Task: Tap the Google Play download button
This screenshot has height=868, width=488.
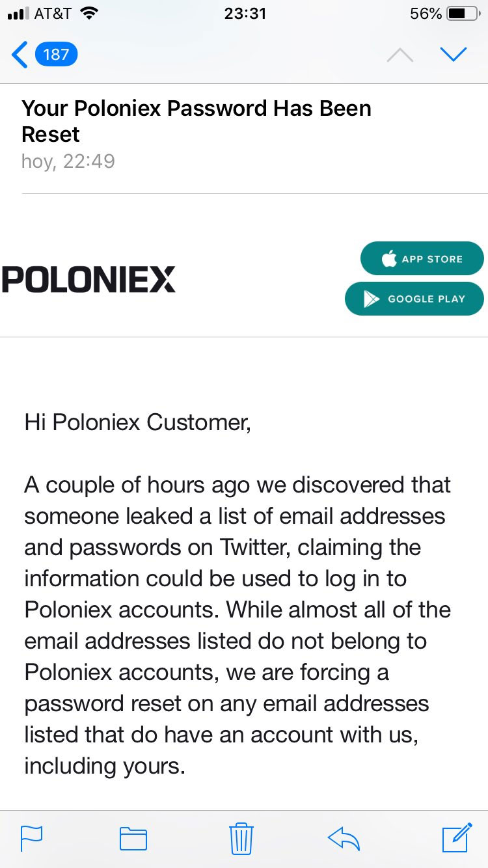Action: pyautogui.click(x=414, y=299)
